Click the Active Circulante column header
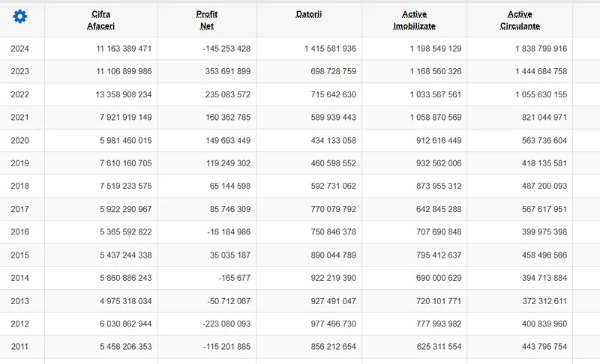600x364 pixels. 519,20
